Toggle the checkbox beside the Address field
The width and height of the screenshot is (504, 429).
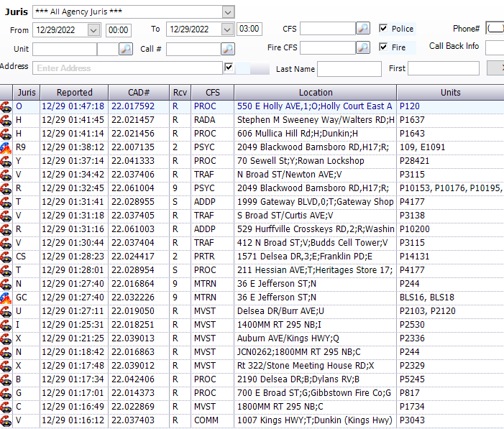[x=229, y=68]
